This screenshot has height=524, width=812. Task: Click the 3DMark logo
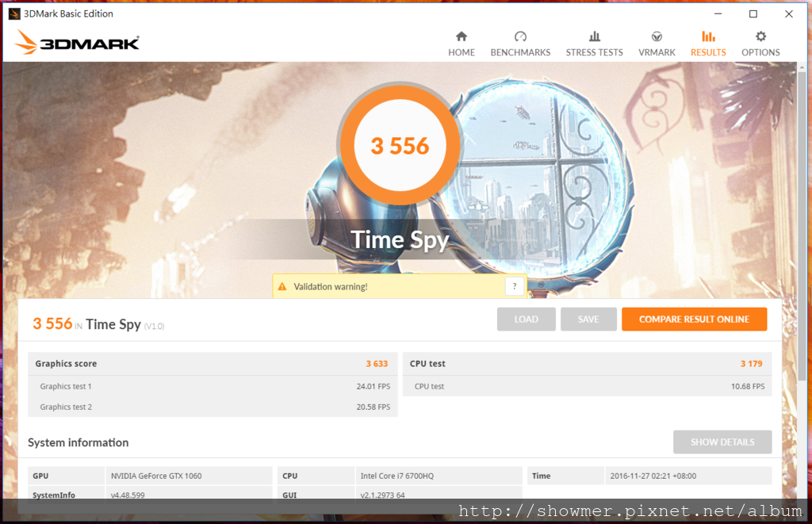(77, 43)
